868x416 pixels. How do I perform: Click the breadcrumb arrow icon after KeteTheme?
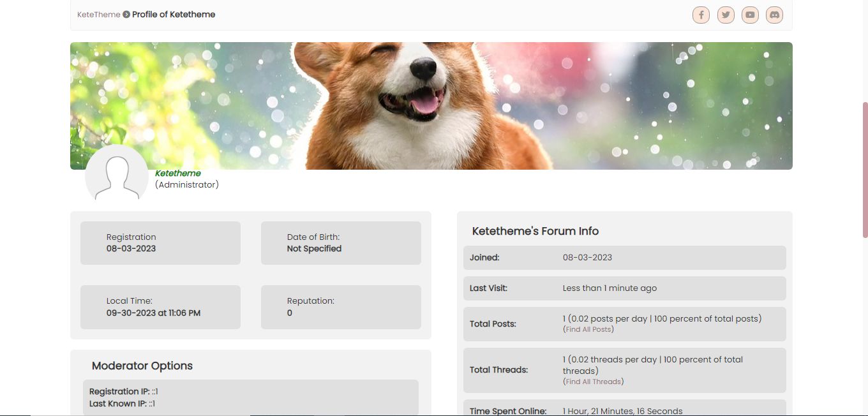point(126,15)
